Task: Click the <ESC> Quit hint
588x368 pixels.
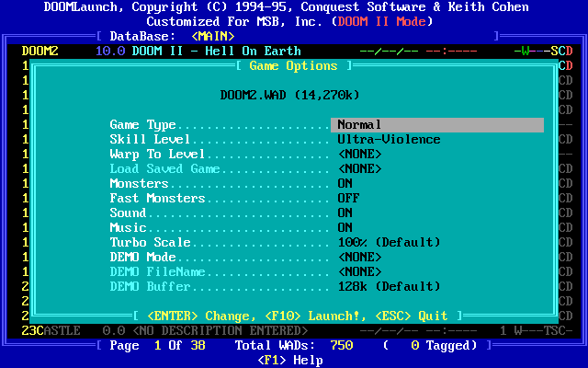Action: point(412,316)
